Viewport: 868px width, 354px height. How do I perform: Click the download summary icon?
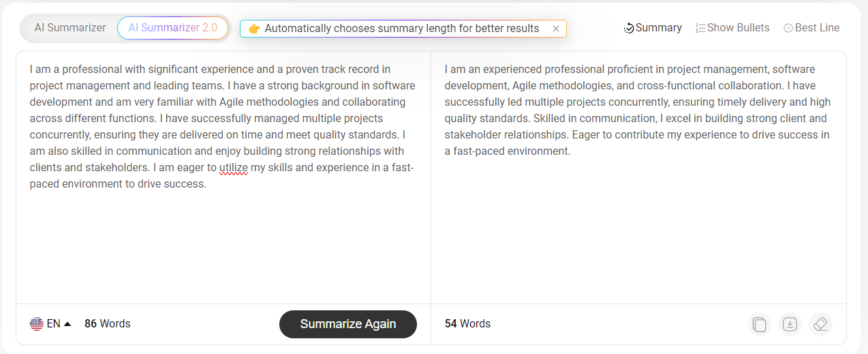pyautogui.click(x=790, y=324)
